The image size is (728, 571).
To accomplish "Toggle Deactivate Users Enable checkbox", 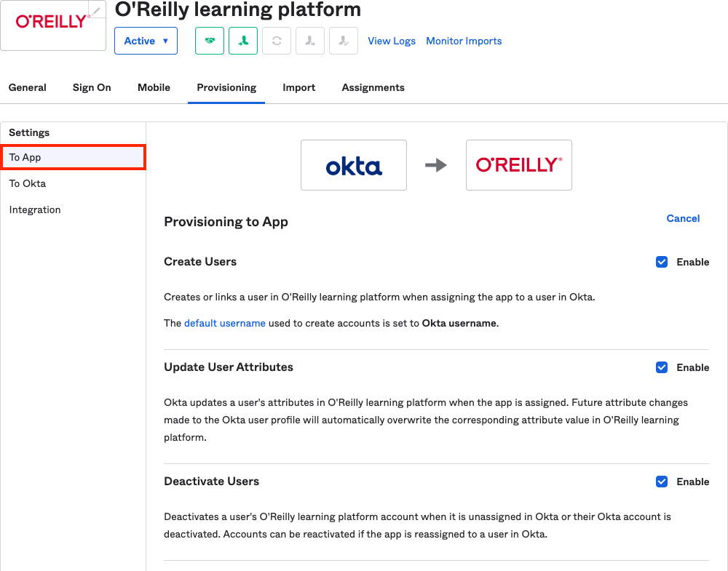I will click(662, 482).
